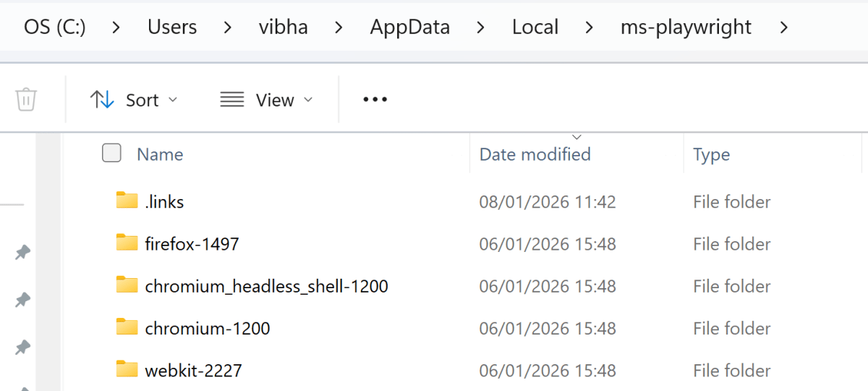Navigate to Users in the breadcrumb
The height and width of the screenshot is (391, 868).
click(x=172, y=28)
